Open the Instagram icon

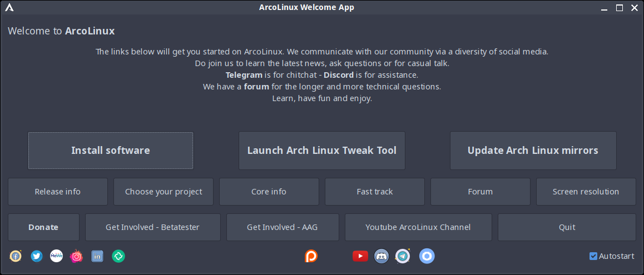point(76,257)
